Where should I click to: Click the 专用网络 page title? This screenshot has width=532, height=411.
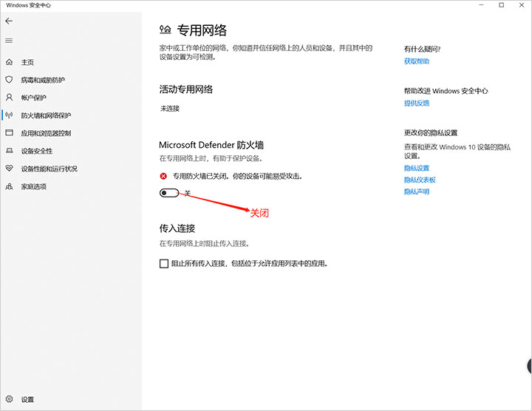(202, 30)
